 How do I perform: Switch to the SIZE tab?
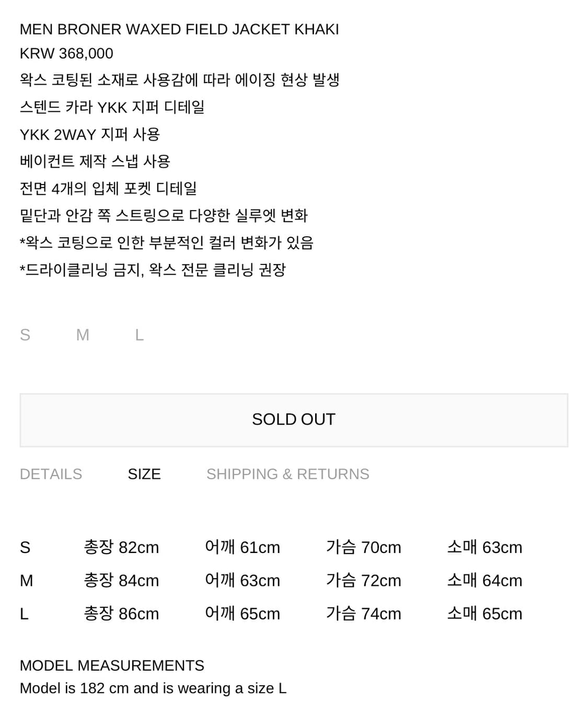[144, 474]
